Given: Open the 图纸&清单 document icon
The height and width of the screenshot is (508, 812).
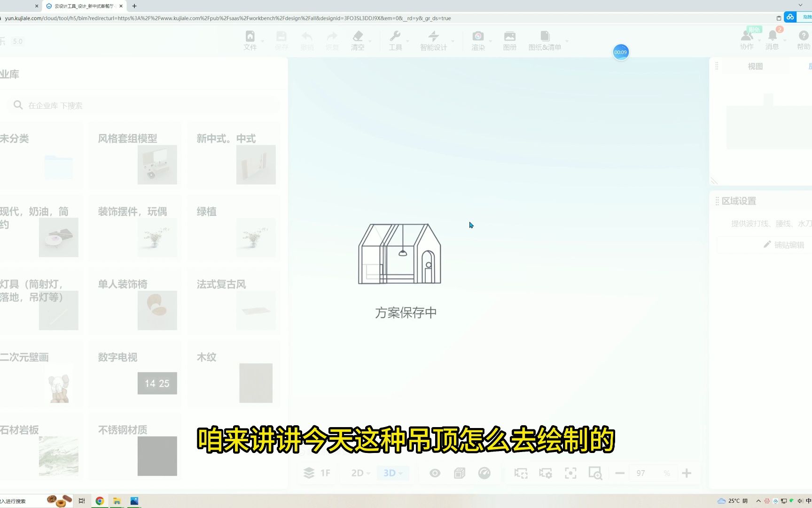Looking at the screenshot, I should (545, 36).
